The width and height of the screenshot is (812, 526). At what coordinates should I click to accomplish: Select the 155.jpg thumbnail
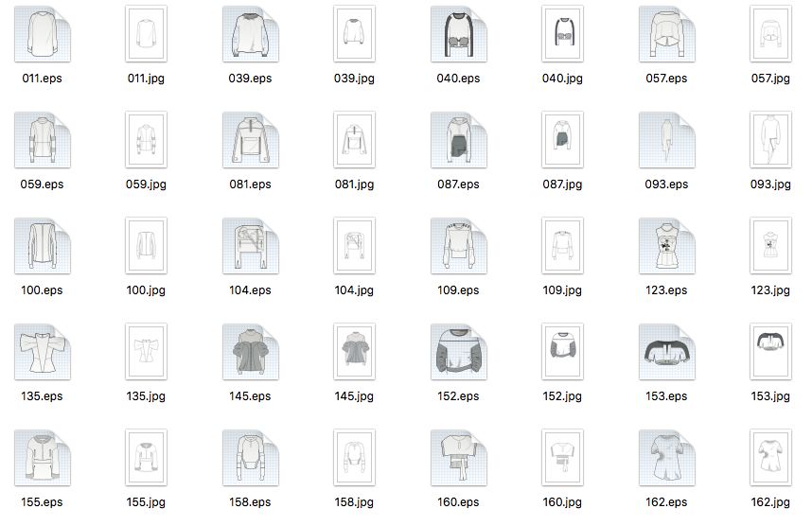(146, 458)
